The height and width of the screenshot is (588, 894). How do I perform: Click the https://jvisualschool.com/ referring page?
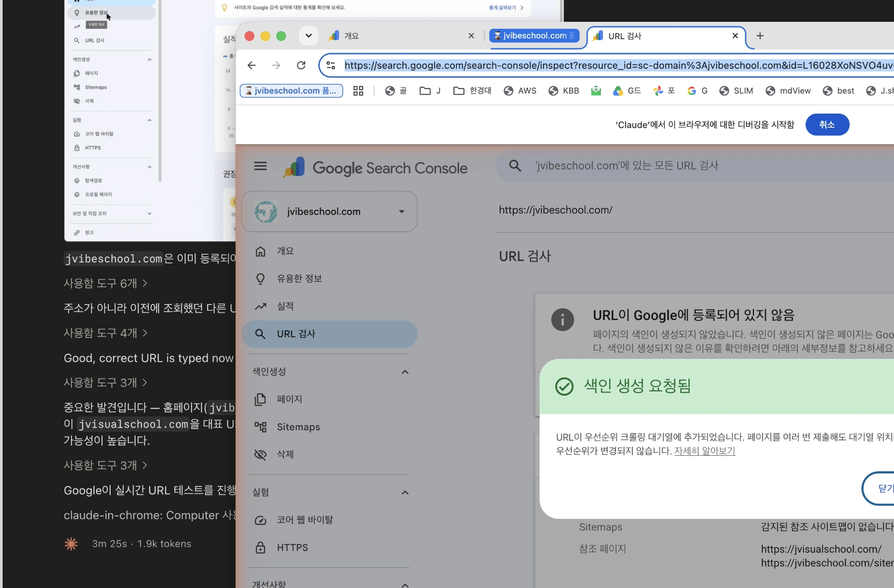click(x=821, y=549)
